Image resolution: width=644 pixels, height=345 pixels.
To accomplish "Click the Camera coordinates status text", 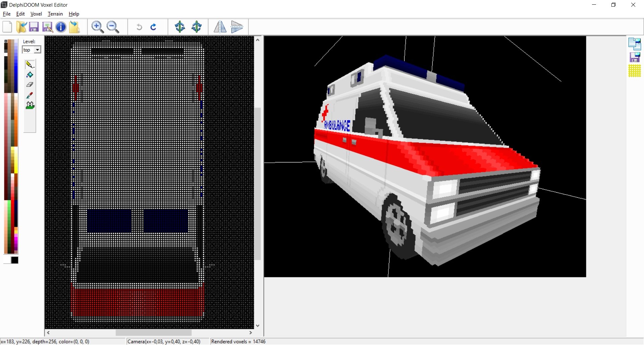I will tap(164, 342).
